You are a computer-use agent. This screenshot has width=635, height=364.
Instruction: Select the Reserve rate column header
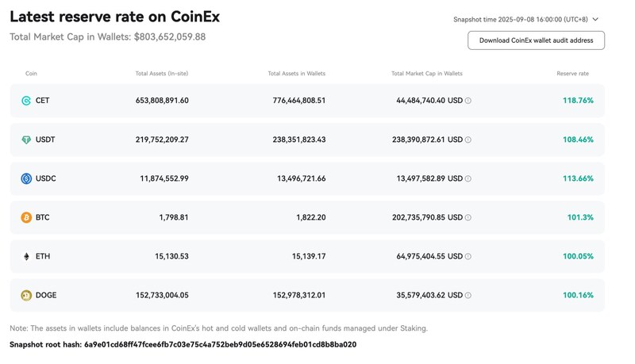click(x=572, y=74)
